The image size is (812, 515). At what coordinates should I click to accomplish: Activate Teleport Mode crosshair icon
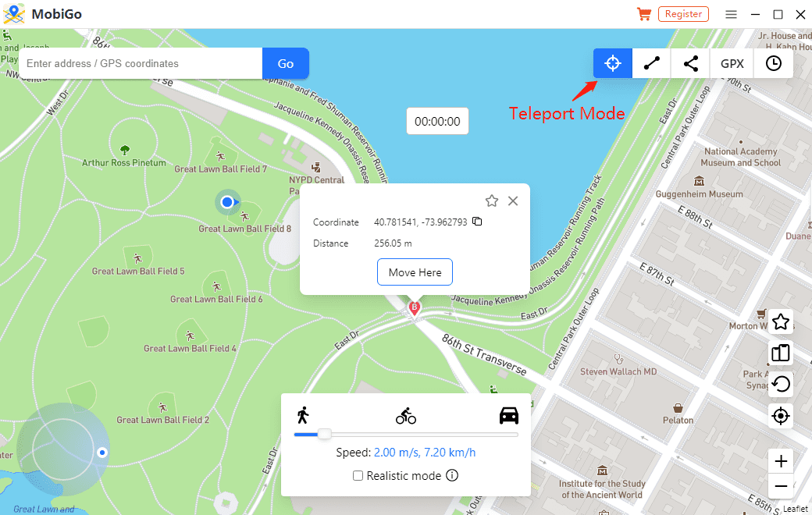click(x=613, y=64)
